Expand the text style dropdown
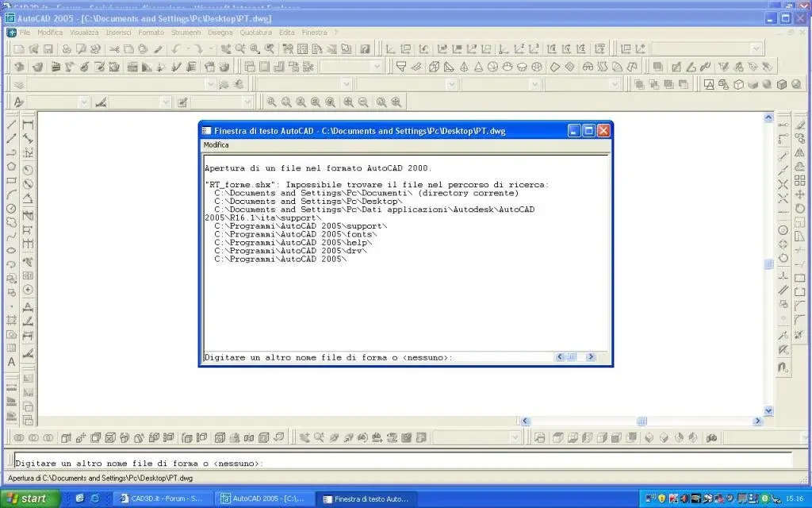The image size is (812, 508). coord(84,102)
